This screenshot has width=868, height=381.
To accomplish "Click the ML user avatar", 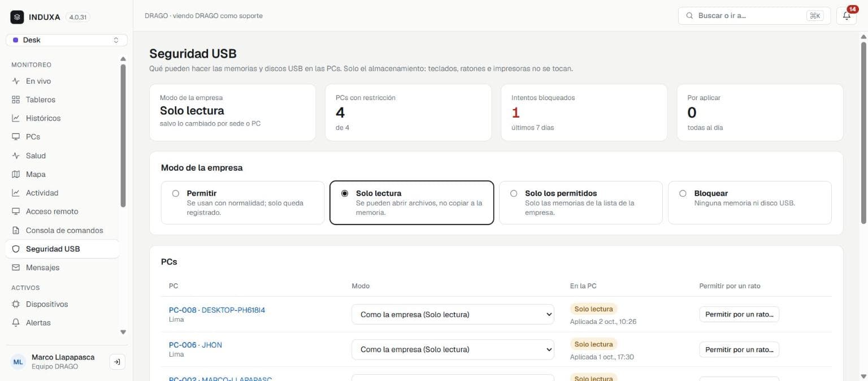I will [x=19, y=362].
